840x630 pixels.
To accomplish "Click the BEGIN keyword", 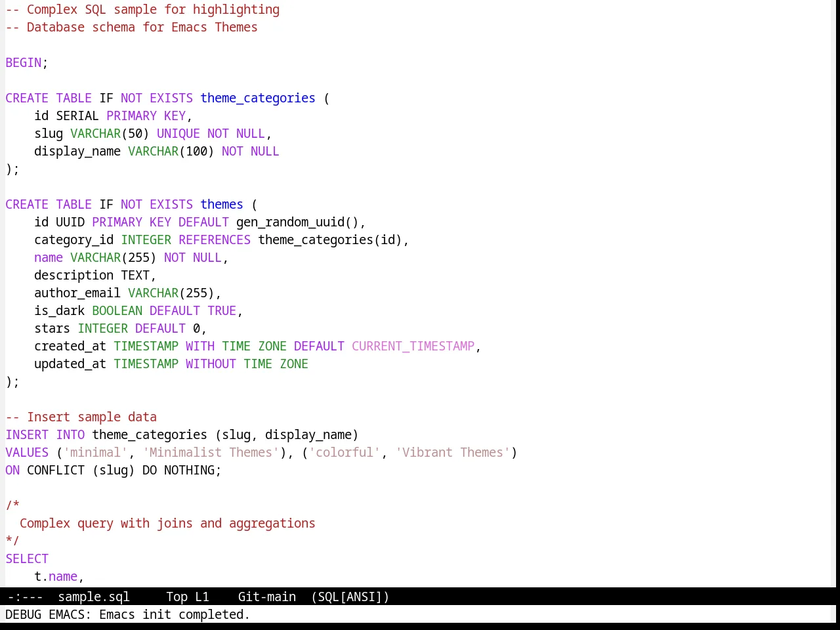I will 24,62.
